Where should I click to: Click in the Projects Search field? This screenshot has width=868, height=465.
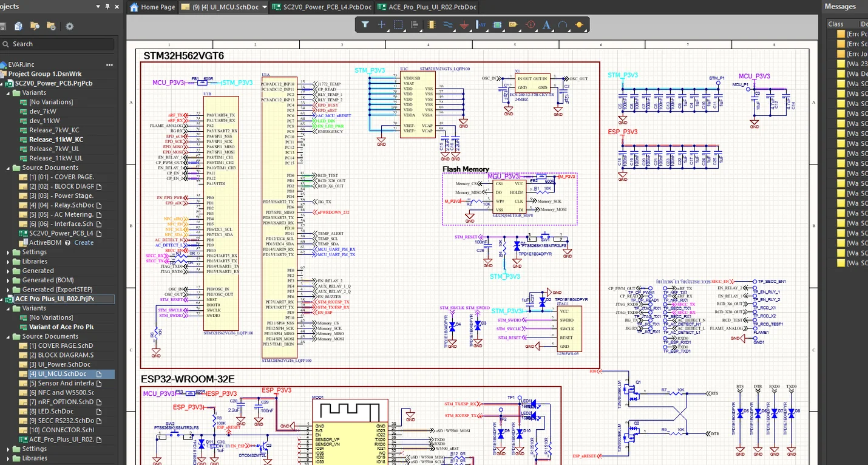point(58,44)
